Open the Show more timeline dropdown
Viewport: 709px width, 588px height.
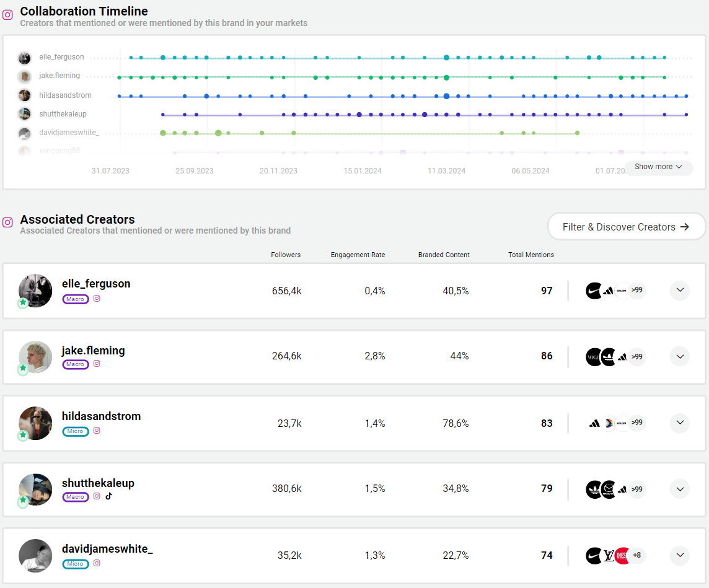click(658, 167)
